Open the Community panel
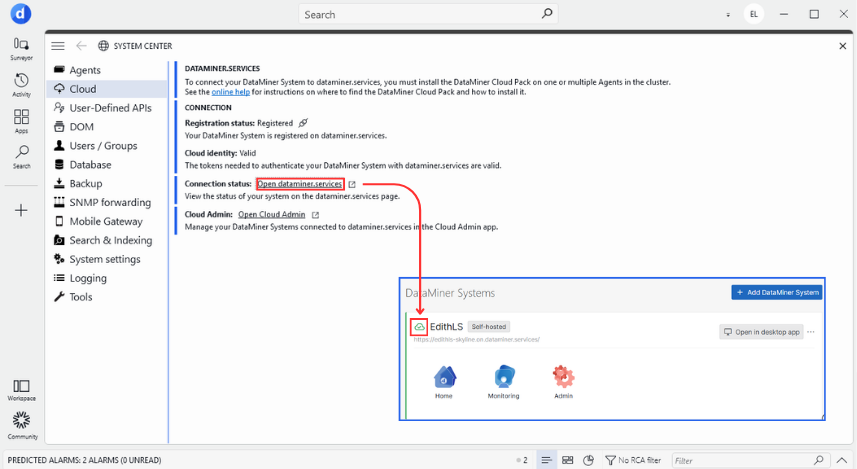857x469 pixels. click(x=22, y=425)
